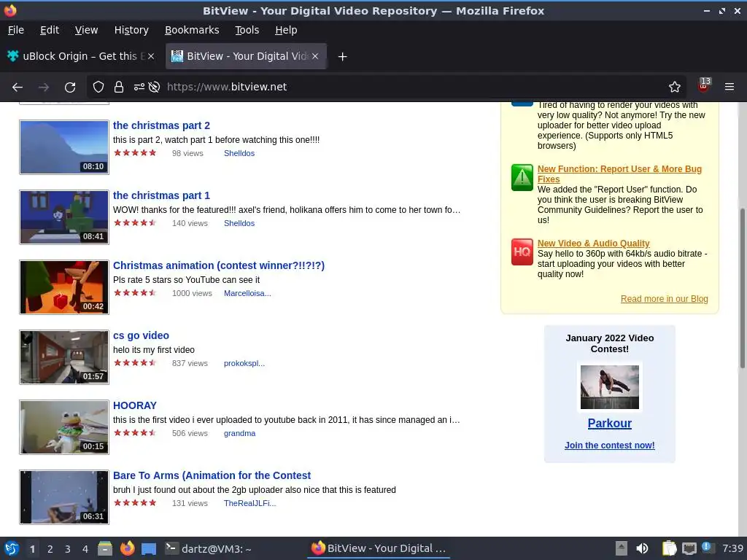Click the show desktop icon in taskbar
747x560 pixels.
pos(149,549)
